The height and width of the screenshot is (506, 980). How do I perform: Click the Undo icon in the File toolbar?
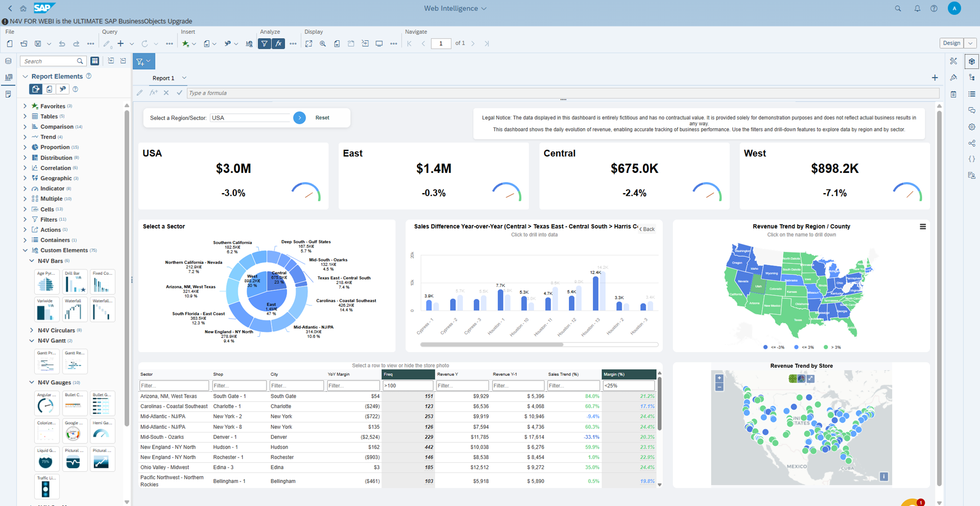(x=62, y=43)
